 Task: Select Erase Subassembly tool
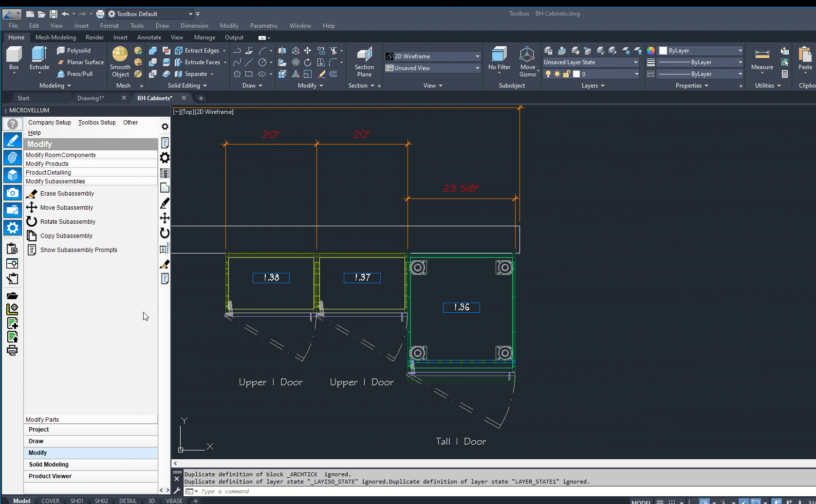coord(67,194)
